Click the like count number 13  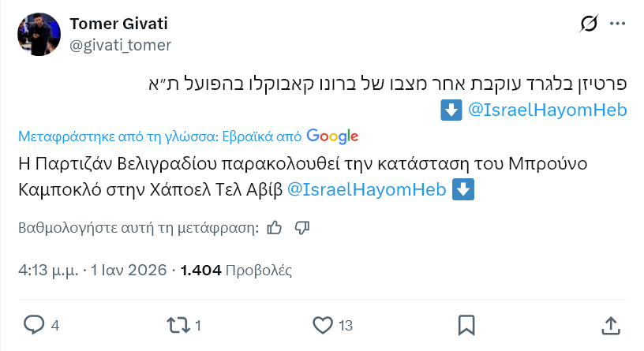click(346, 325)
